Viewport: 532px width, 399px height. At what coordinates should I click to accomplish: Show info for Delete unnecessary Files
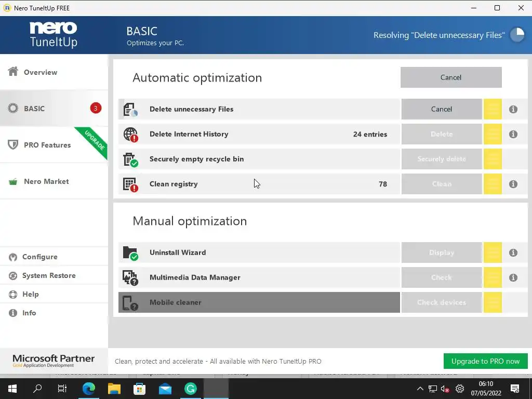(513, 109)
